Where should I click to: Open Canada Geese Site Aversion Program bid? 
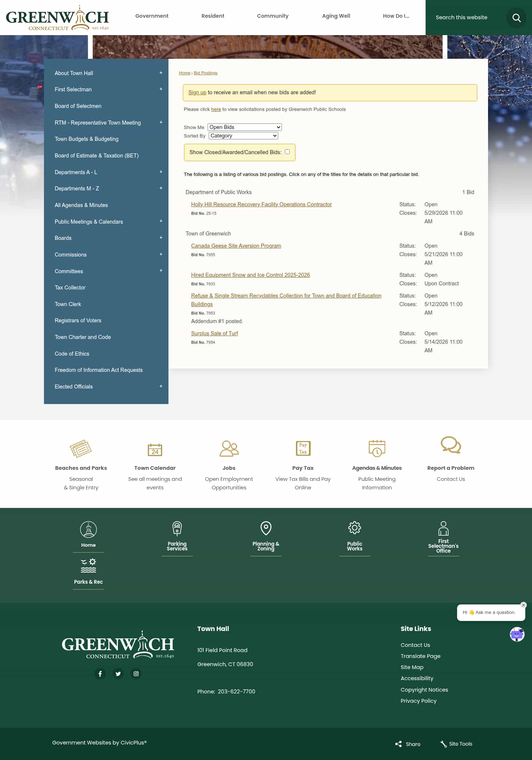point(236,246)
